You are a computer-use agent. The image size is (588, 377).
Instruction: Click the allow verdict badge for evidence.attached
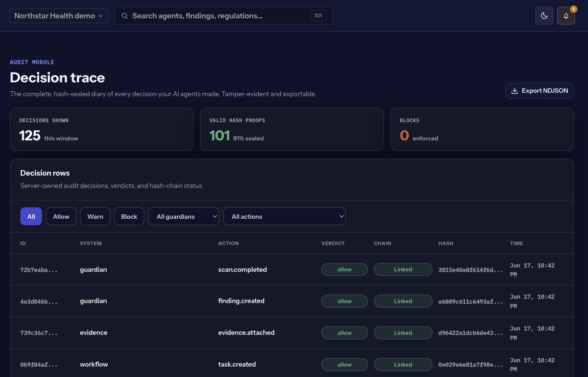[x=345, y=333]
